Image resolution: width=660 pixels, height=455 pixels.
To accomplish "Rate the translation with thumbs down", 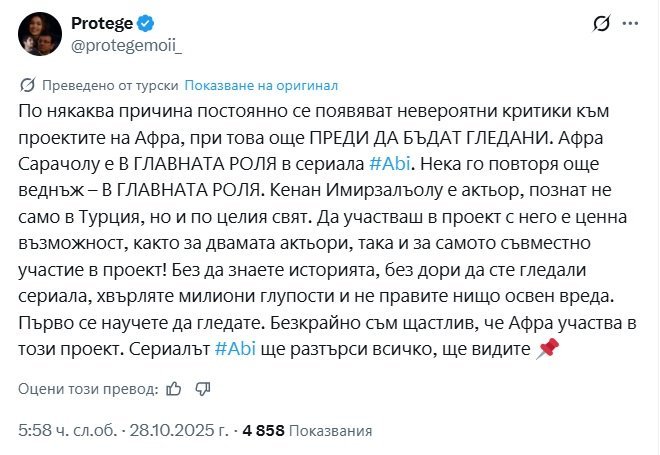I will (x=201, y=389).
